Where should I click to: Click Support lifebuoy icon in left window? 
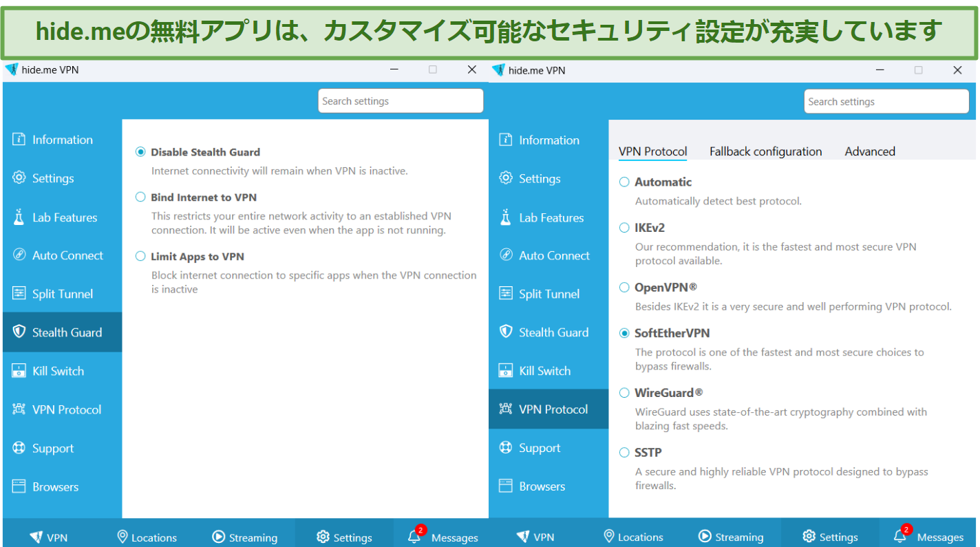19,448
